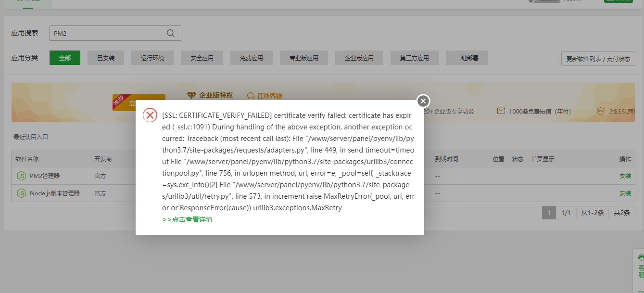
Task: Switch to the 已安装 category
Action: point(106,58)
